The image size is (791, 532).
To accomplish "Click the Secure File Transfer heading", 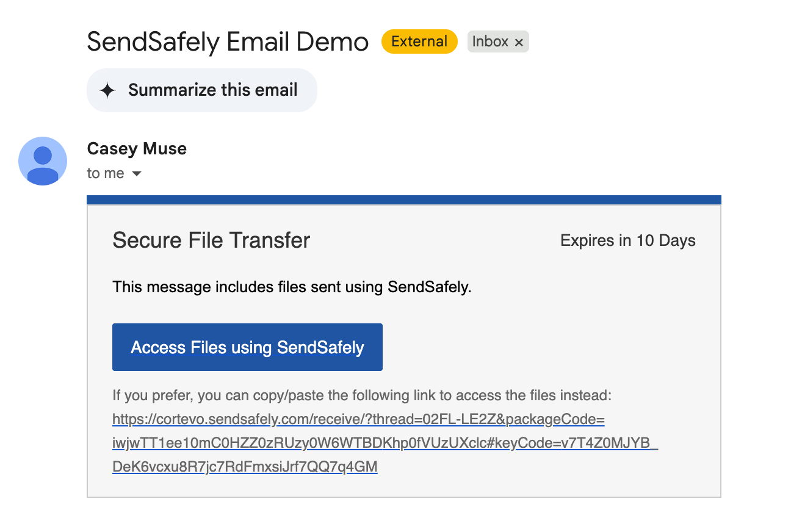I will pos(211,240).
